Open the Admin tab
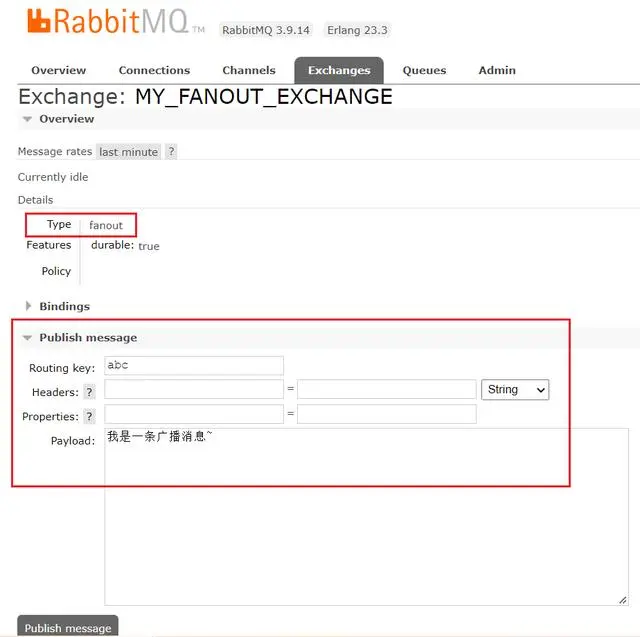The width and height of the screenshot is (640, 637). [497, 70]
